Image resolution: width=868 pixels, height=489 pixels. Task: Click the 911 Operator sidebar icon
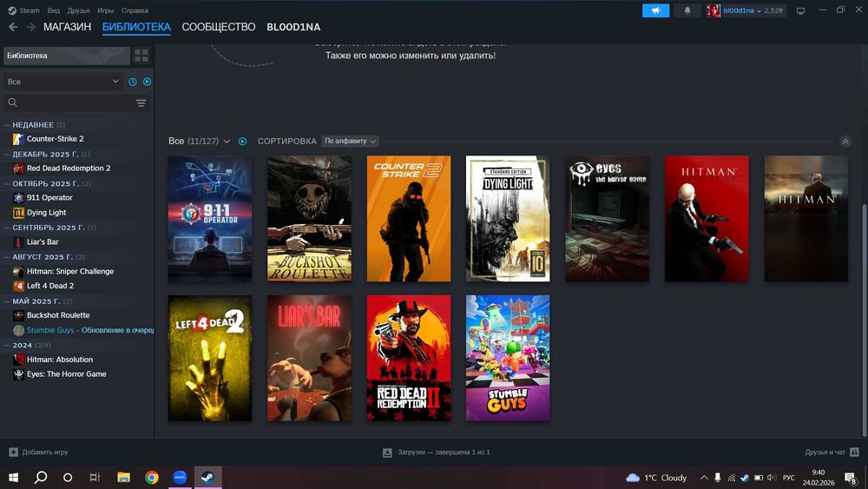(x=18, y=198)
